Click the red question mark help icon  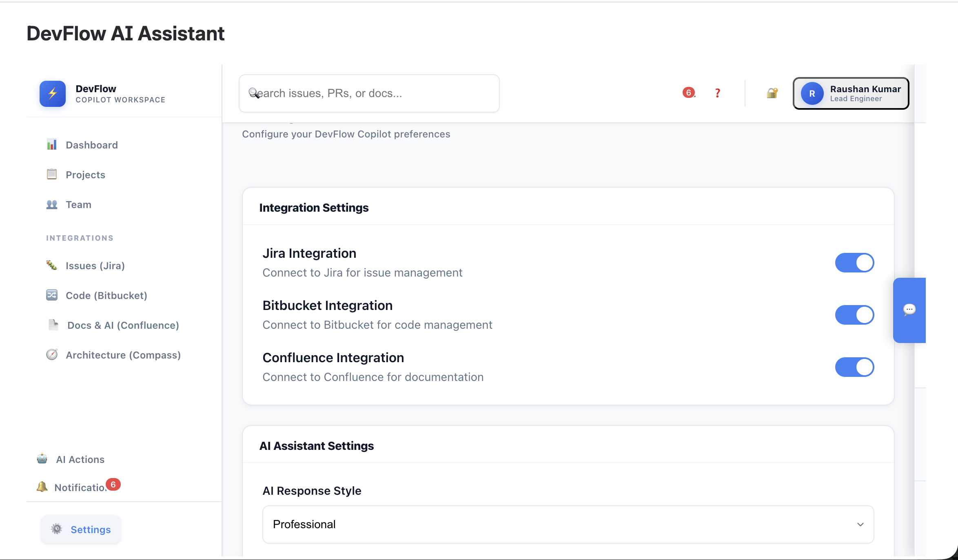click(x=717, y=93)
